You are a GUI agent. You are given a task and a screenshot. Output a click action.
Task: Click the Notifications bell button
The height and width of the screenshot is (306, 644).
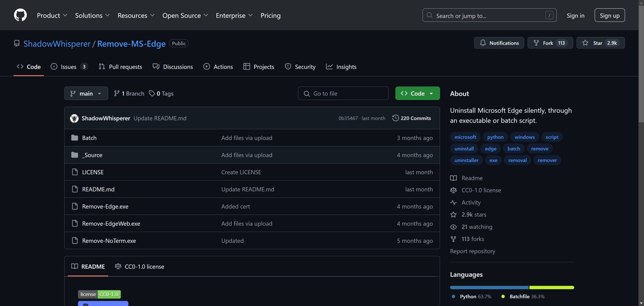499,43
